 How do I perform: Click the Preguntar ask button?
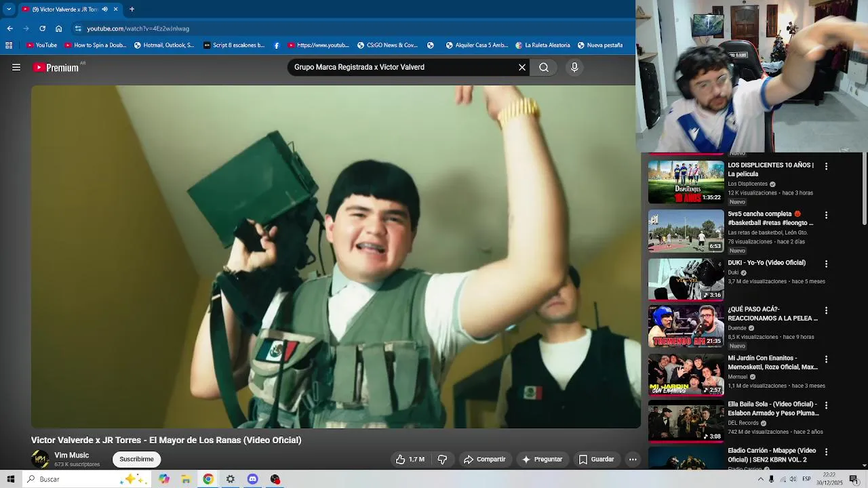click(x=542, y=460)
